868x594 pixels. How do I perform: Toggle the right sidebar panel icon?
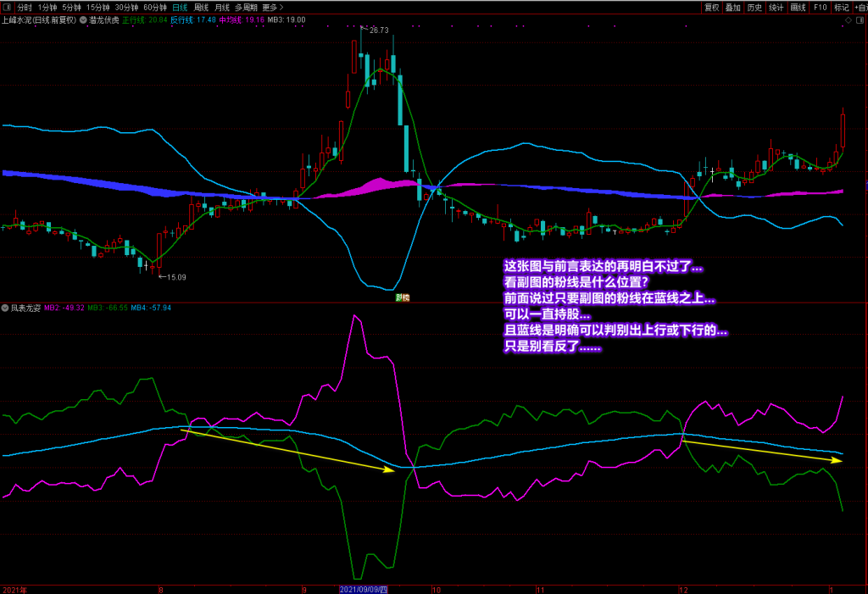860,20
